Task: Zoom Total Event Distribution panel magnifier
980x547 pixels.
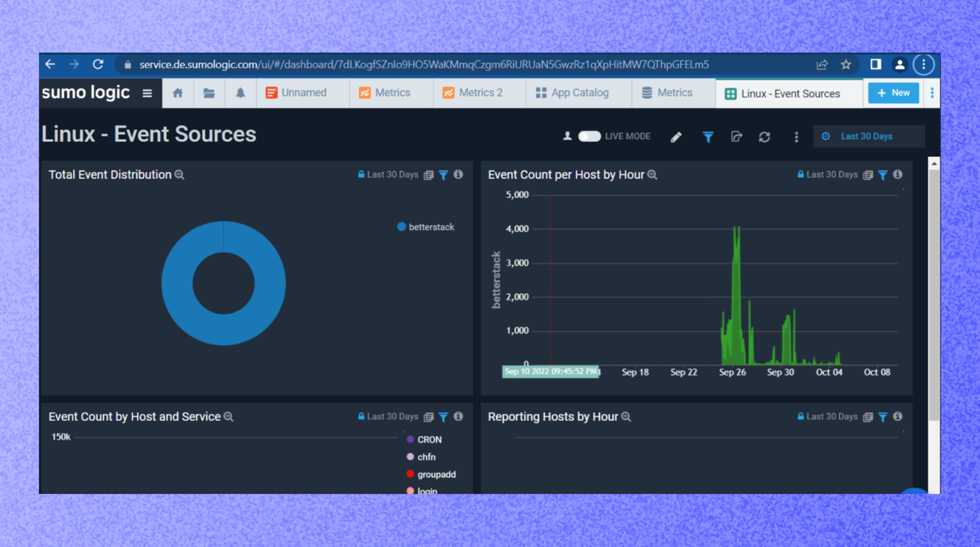Action: coord(179,175)
